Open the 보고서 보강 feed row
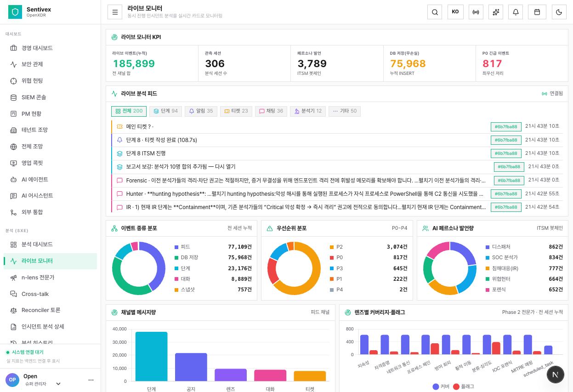The height and width of the screenshot is (392, 573). [x=337, y=167]
